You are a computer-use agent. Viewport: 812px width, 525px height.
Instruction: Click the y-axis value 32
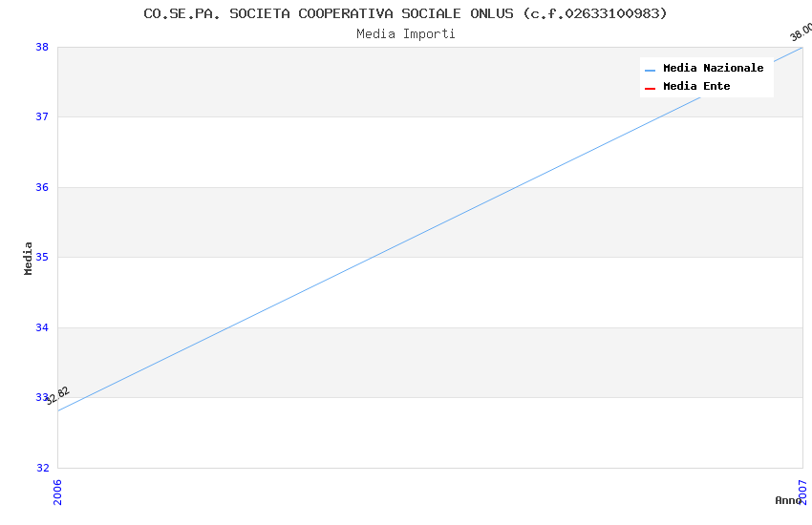pyautogui.click(x=42, y=468)
